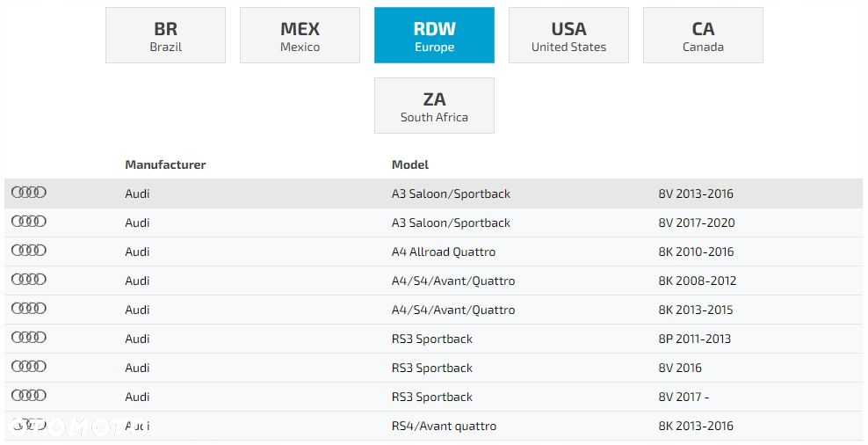The width and height of the screenshot is (868, 445).
Task: Select the BR Brazil region tab
Action: [x=165, y=35]
